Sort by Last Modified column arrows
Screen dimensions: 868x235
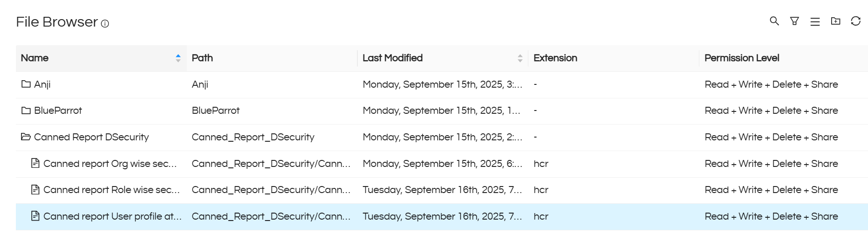tap(520, 58)
